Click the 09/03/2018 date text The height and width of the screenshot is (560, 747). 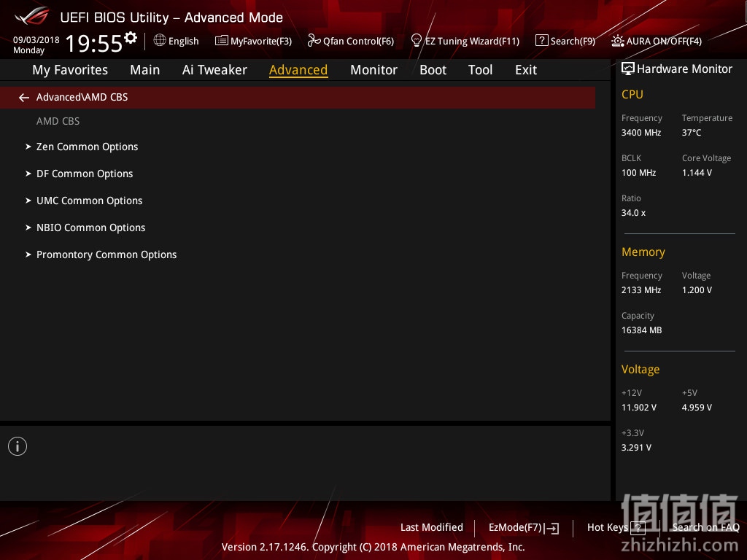coord(36,40)
